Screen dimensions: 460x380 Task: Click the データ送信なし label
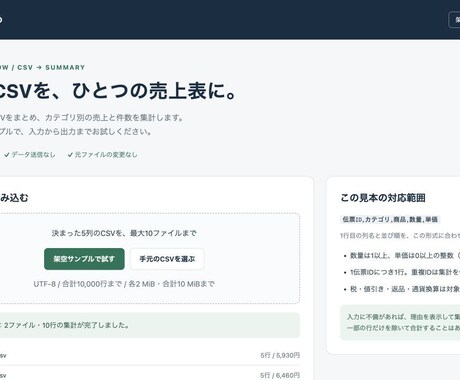click(x=30, y=155)
